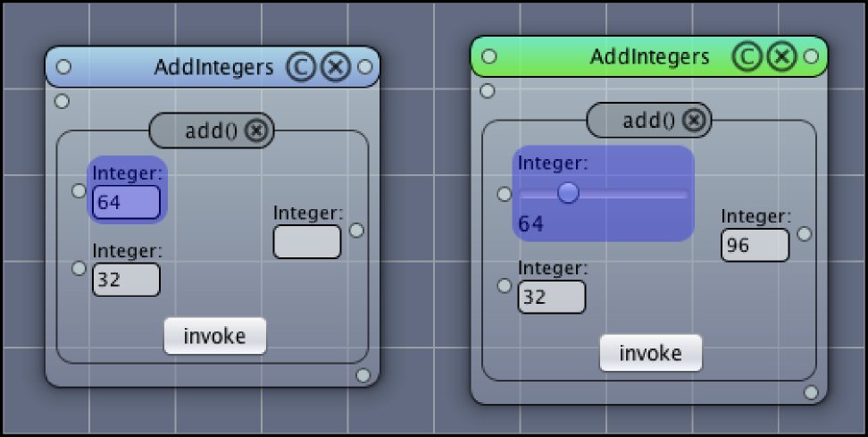Screen dimensions: 868x437
Task: Click the invoke button in left window
Action: [x=215, y=336]
